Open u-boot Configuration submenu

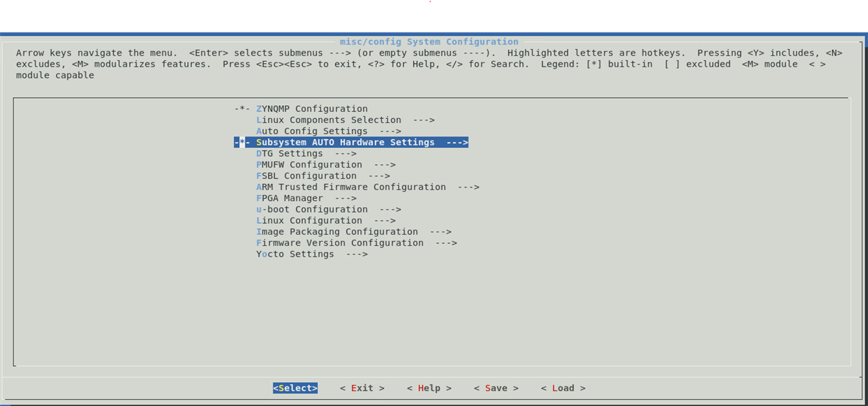[x=329, y=210]
